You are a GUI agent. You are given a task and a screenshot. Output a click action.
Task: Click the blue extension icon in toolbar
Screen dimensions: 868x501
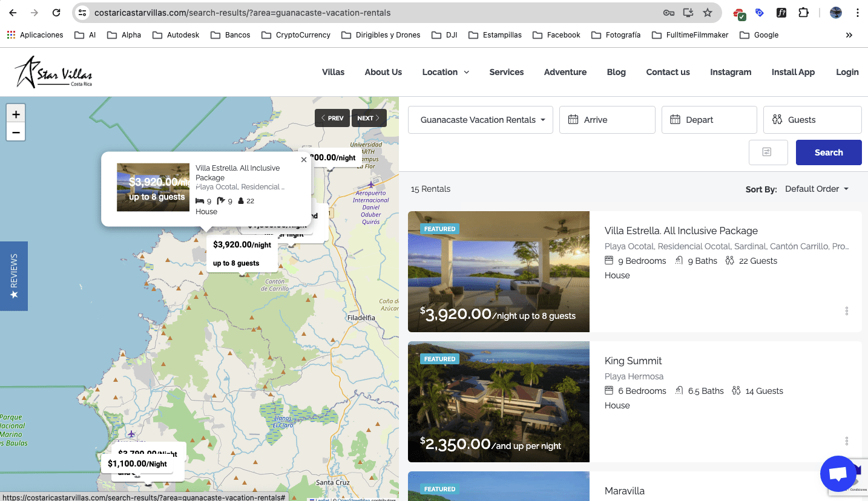(760, 13)
